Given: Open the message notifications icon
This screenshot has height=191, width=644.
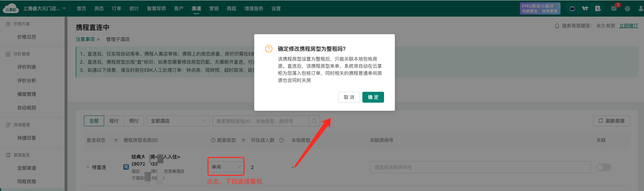Looking at the screenshot, I should pyautogui.click(x=614, y=8).
